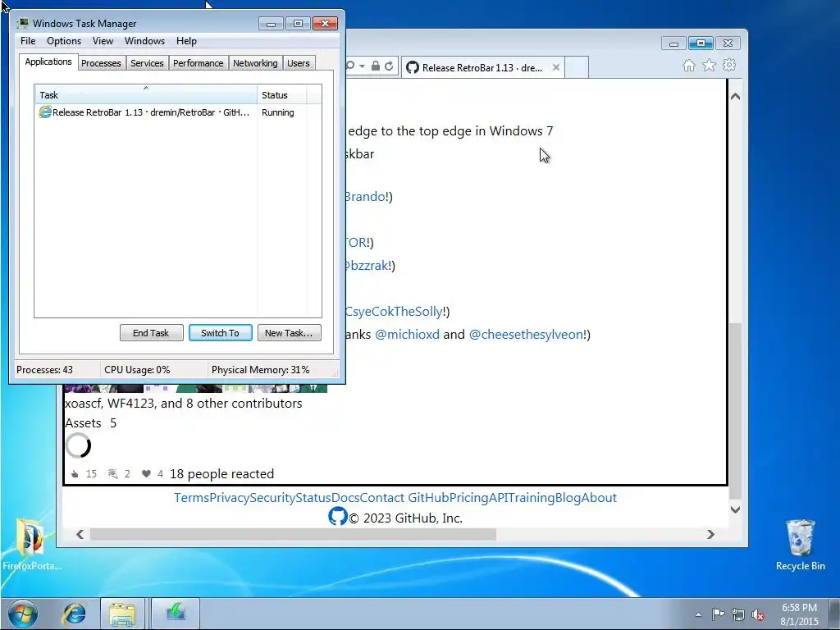Close the Release RetroBar browser tab
Viewport: 840px width, 630px height.
coord(556,67)
